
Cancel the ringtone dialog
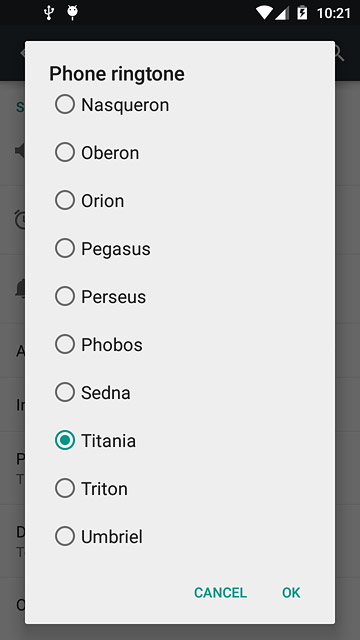(x=220, y=592)
